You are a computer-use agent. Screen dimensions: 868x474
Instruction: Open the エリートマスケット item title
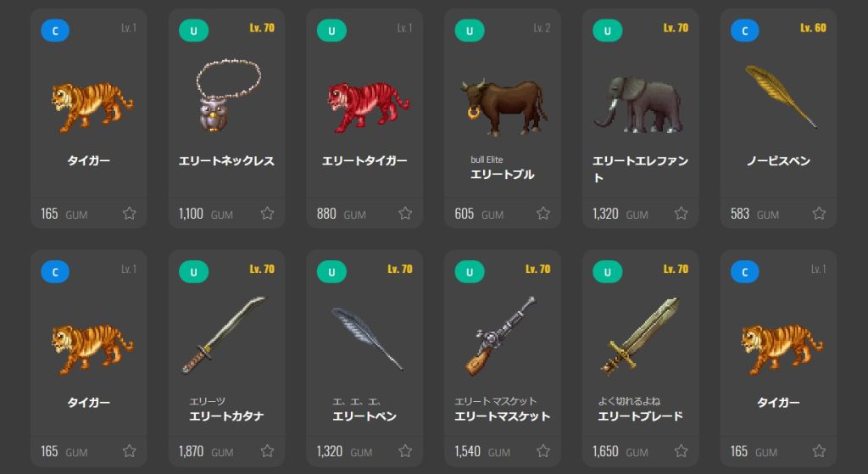tap(502, 415)
